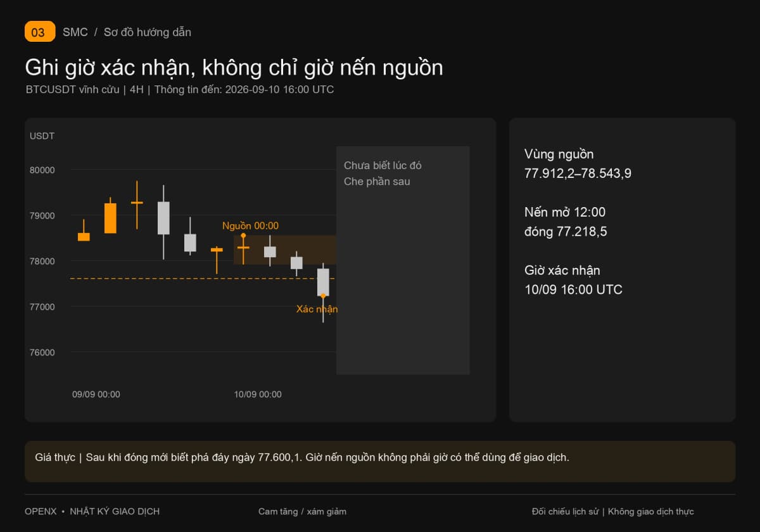The height and width of the screenshot is (532, 760).
Task: Click the Cam tăng / xám giảm legend
Action: coord(302,511)
